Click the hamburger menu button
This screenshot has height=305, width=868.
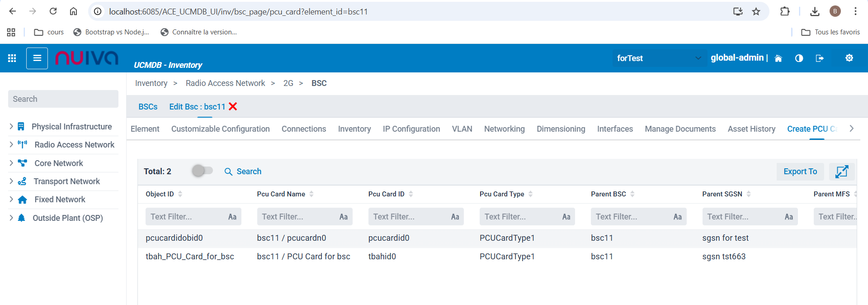point(37,58)
